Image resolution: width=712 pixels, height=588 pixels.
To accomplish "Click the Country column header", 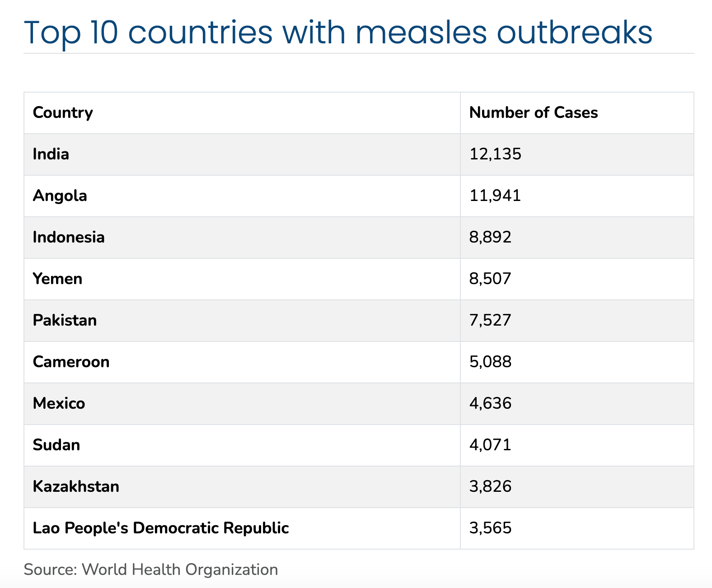I will 63,112.
